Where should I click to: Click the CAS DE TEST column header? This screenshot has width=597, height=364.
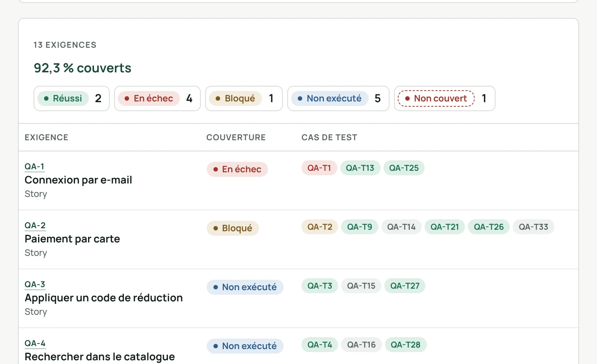click(x=329, y=138)
